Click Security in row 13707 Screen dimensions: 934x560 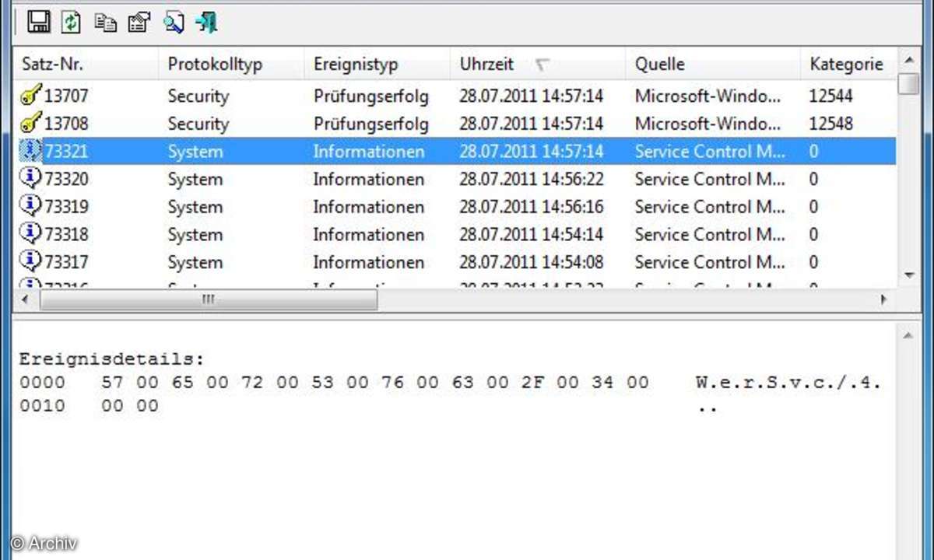click(198, 96)
